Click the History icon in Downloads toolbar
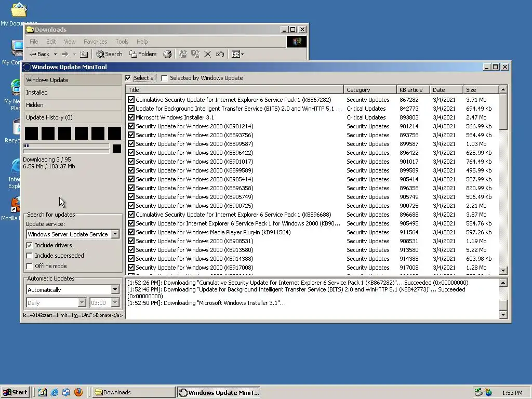The image size is (532, 399). point(167,54)
